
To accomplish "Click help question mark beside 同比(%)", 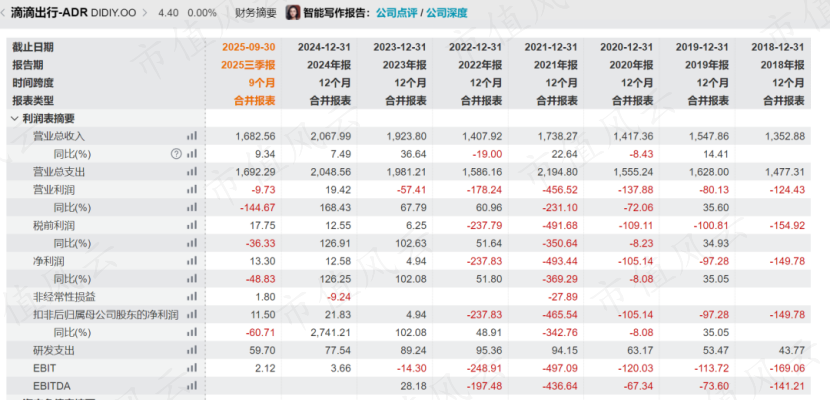I will 176,154.
